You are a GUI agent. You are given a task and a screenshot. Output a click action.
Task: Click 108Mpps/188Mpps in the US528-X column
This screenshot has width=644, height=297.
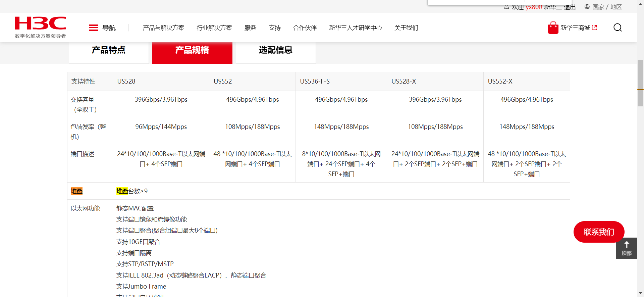click(x=435, y=127)
